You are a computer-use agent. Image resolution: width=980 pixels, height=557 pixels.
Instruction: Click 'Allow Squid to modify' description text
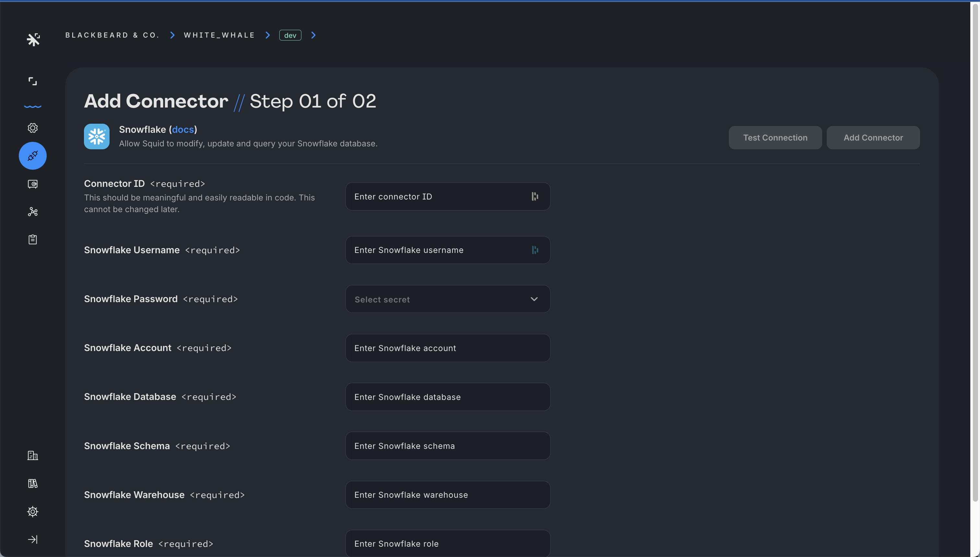coord(248,143)
